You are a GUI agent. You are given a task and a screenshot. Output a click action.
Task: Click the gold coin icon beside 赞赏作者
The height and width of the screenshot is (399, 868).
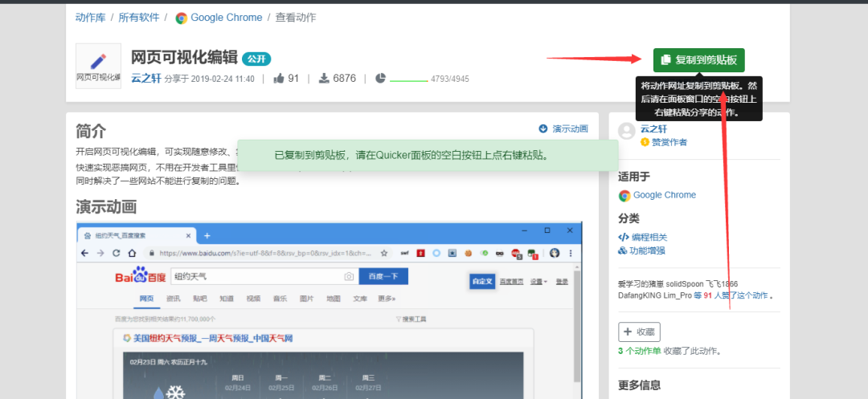click(x=645, y=142)
